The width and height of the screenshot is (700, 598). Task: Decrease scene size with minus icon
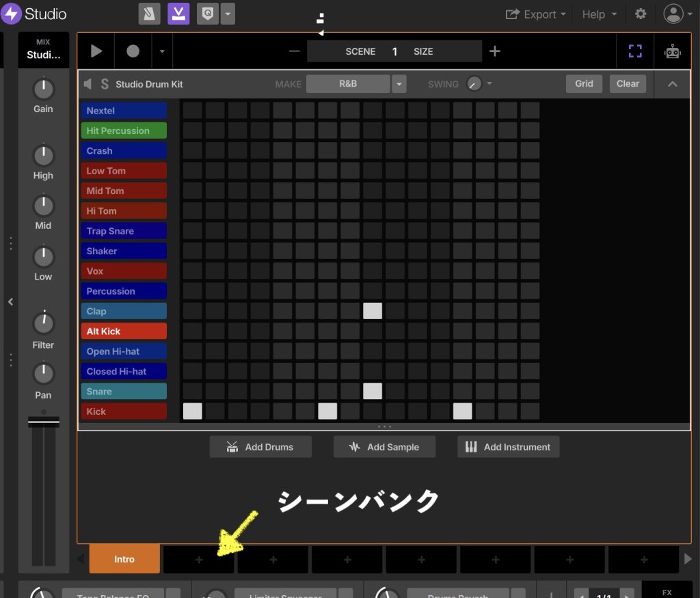coord(294,51)
